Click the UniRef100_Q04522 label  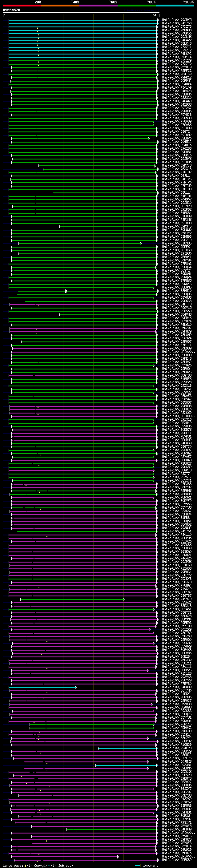(x=177, y=142)
